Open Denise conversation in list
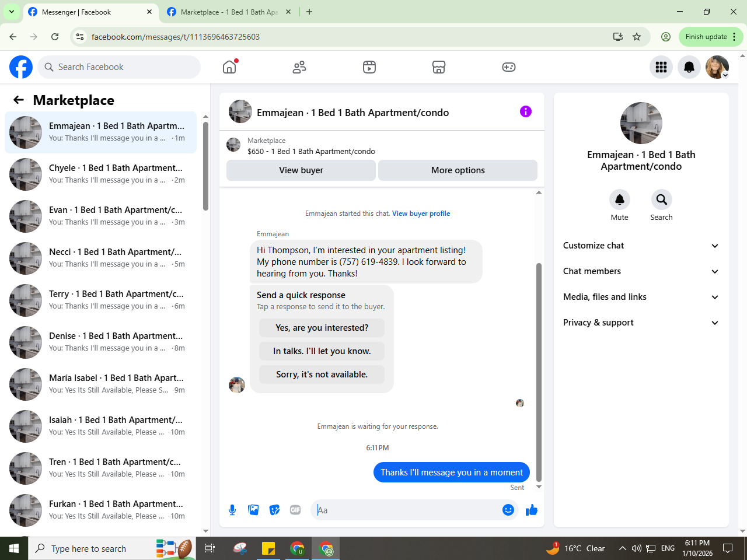Viewport: 747px width, 560px height. click(100, 342)
